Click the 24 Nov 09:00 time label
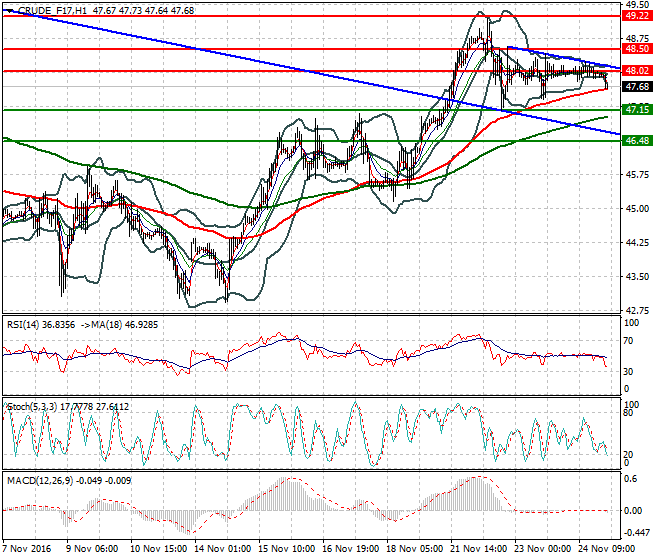This screenshot has width=660, height=560. 607,549
